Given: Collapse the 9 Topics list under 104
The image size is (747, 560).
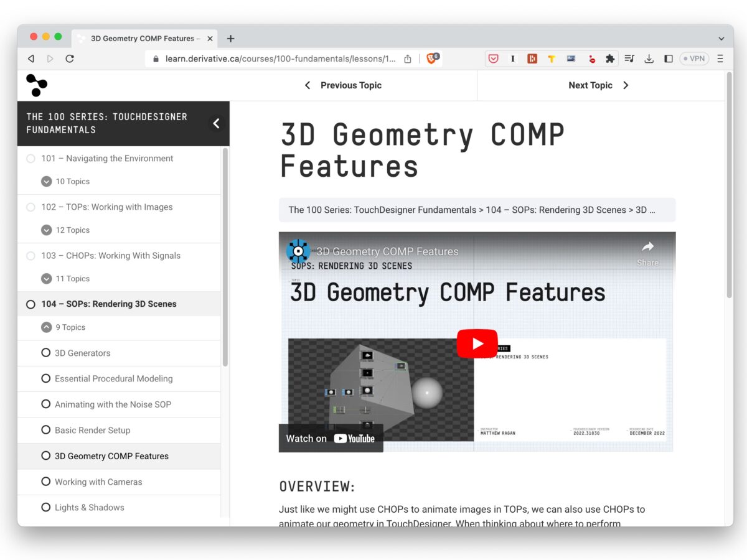Looking at the screenshot, I should (47, 327).
